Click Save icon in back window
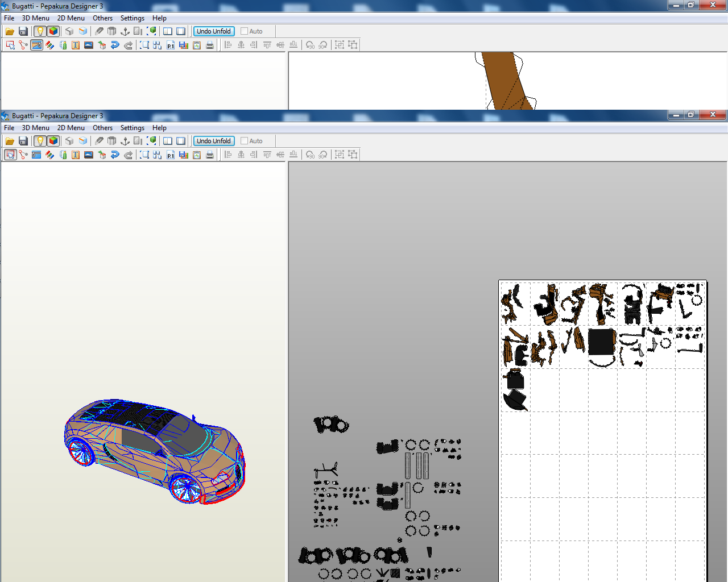The width and height of the screenshot is (728, 582). pyautogui.click(x=23, y=31)
